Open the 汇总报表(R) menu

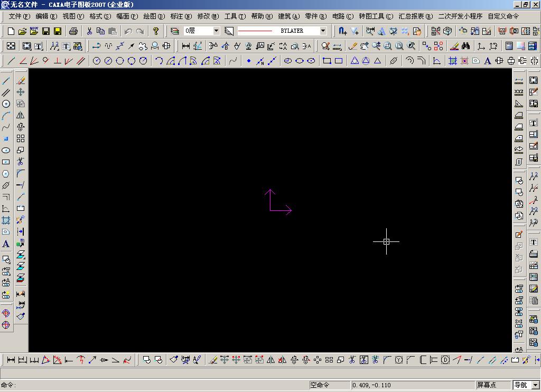point(415,16)
